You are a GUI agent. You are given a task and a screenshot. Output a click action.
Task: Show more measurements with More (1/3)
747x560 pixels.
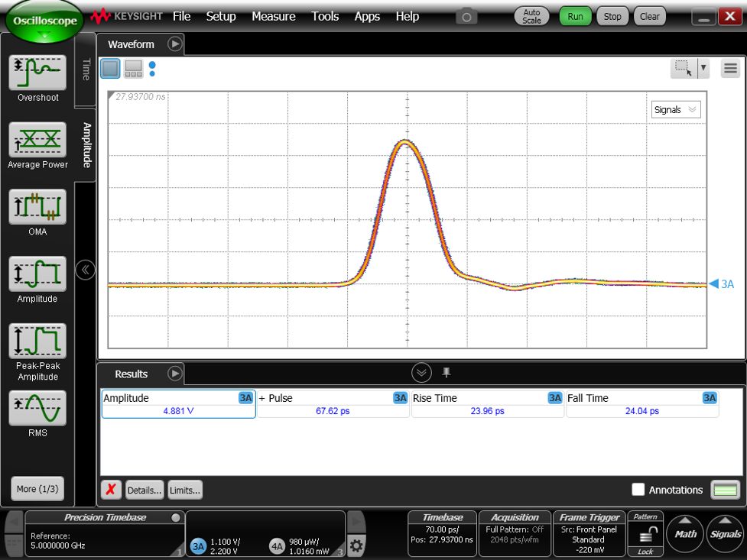(x=37, y=489)
